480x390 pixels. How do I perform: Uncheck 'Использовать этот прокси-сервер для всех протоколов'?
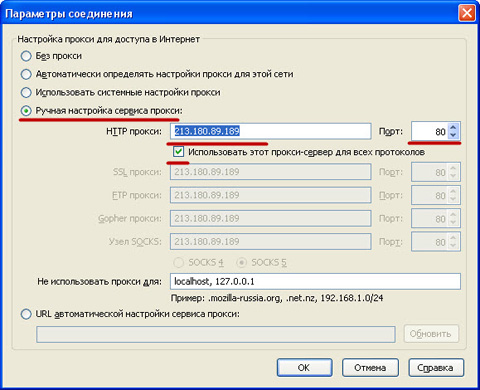coord(178,152)
